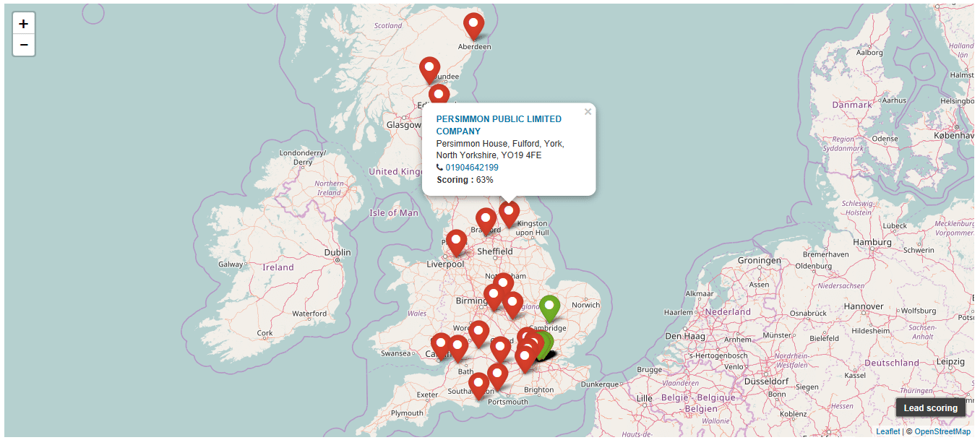This screenshot has height=440, width=980.
Task: Zoom out with the minus button
Action: [24, 45]
